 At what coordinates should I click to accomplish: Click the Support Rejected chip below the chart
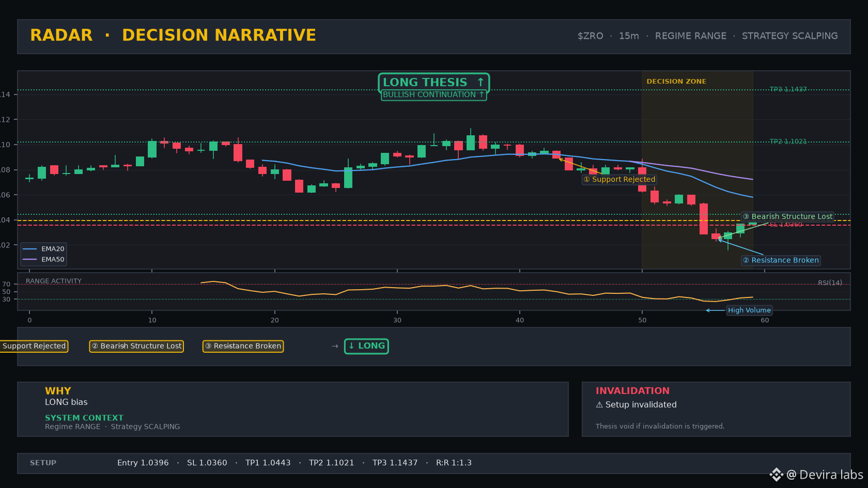coord(34,346)
